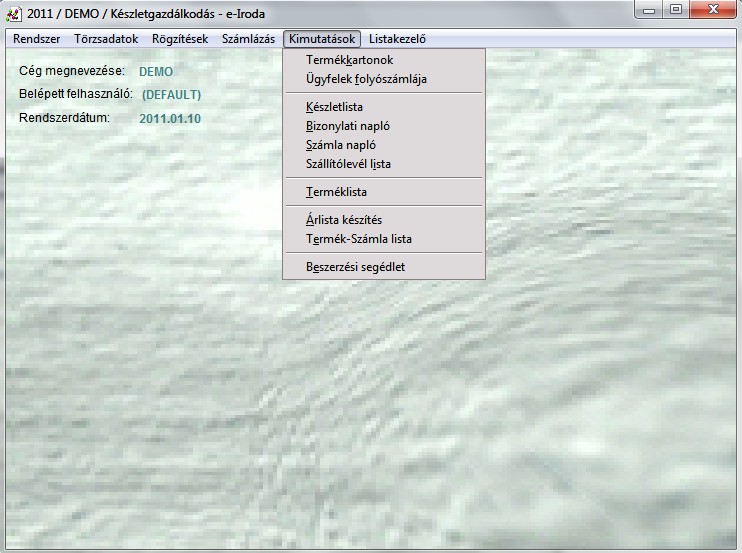742x553 pixels.
Task: Close the e-Iroda application window
Action: (713, 10)
